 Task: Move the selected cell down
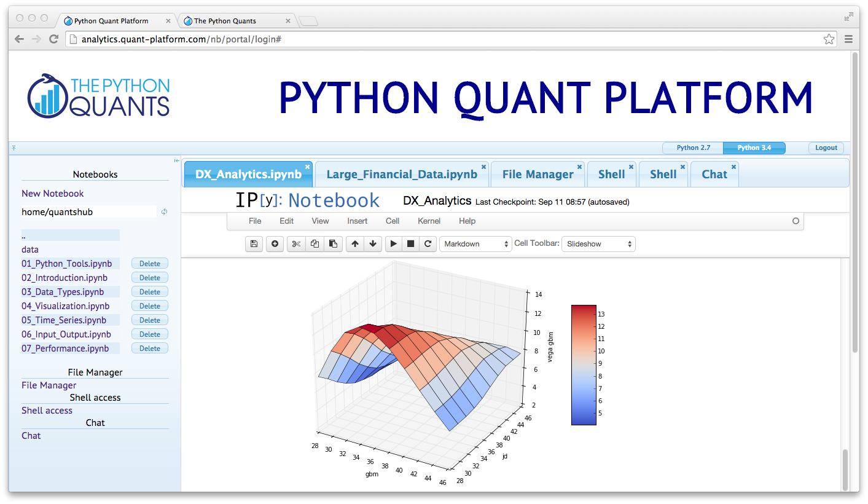(x=373, y=244)
